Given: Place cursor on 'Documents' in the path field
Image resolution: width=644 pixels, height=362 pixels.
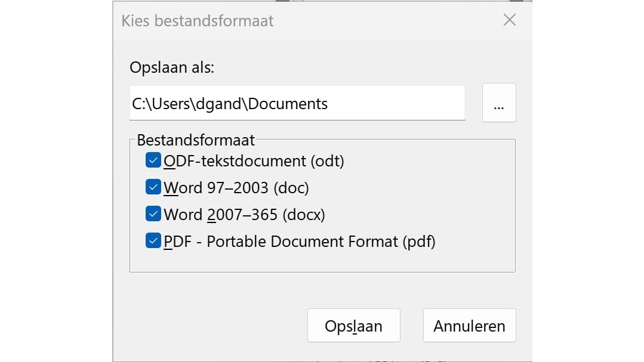Looking at the screenshot, I should [x=288, y=104].
